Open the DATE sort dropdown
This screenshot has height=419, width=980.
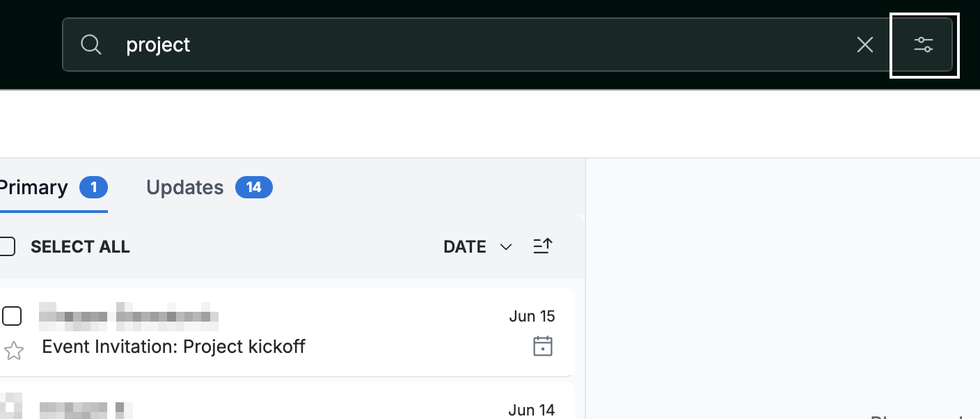pyautogui.click(x=477, y=247)
